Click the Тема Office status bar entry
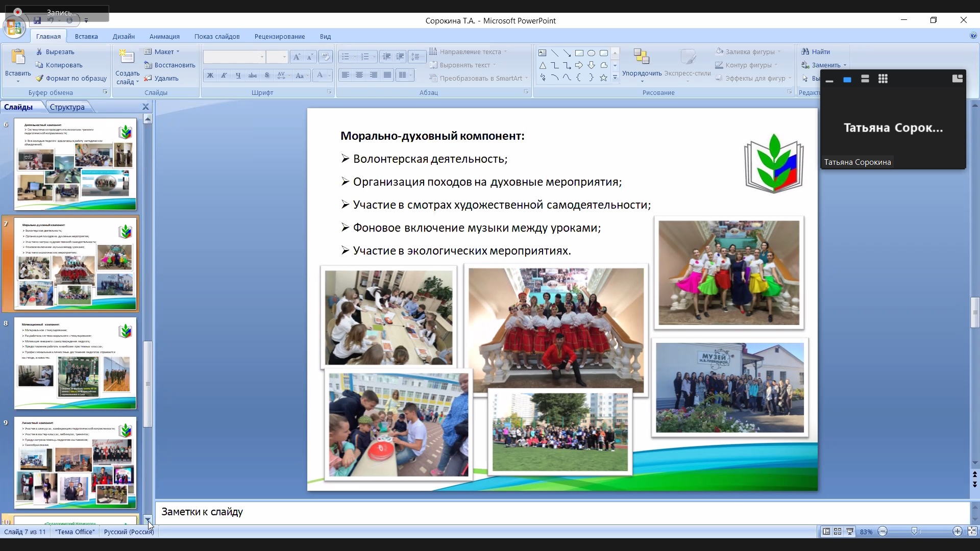The image size is (980, 551). pos(75,532)
